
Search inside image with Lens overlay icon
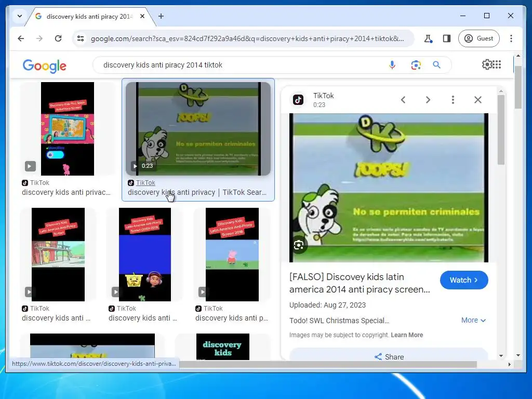[x=299, y=245]
